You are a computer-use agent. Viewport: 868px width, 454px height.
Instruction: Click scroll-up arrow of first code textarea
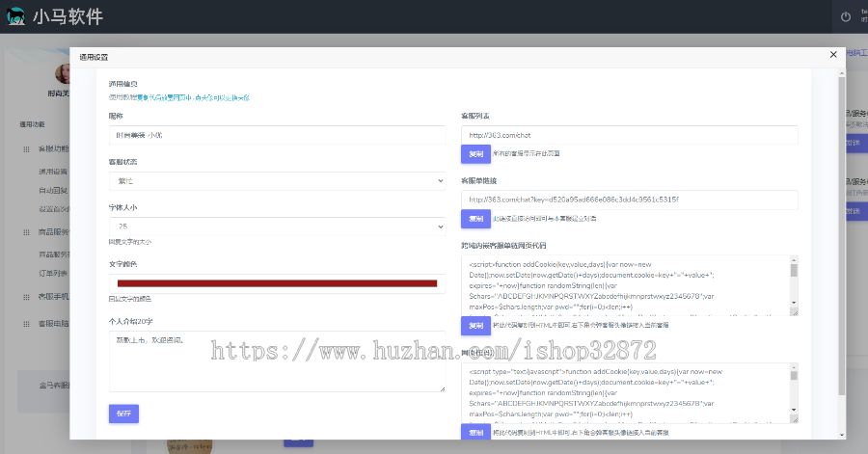click(794, 260)
